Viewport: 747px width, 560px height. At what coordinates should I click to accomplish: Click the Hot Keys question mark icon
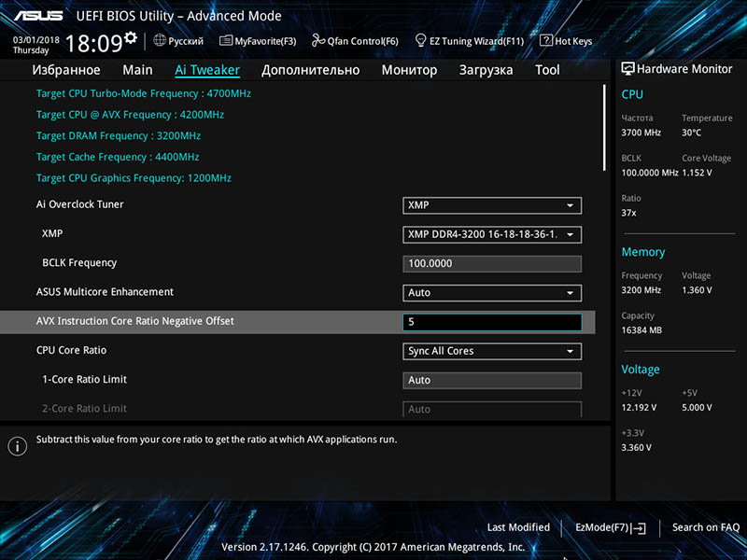click(546, 40)
